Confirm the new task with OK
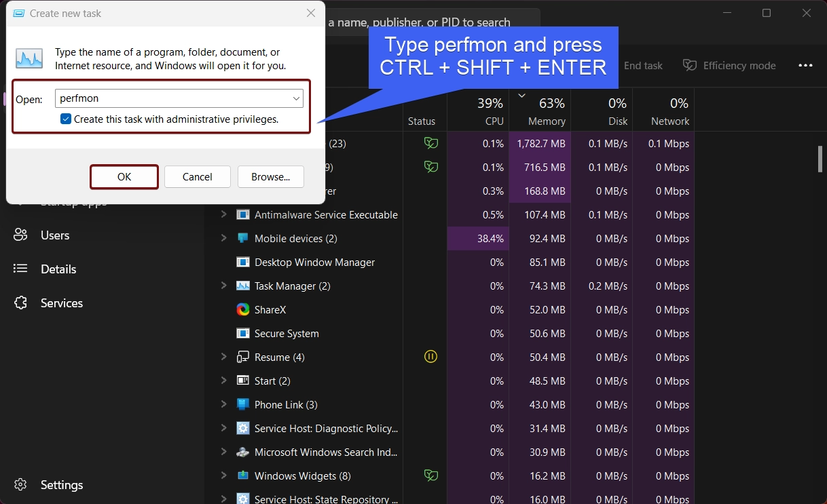The height and width of the screenshot is (504, 827). (124, 177)
